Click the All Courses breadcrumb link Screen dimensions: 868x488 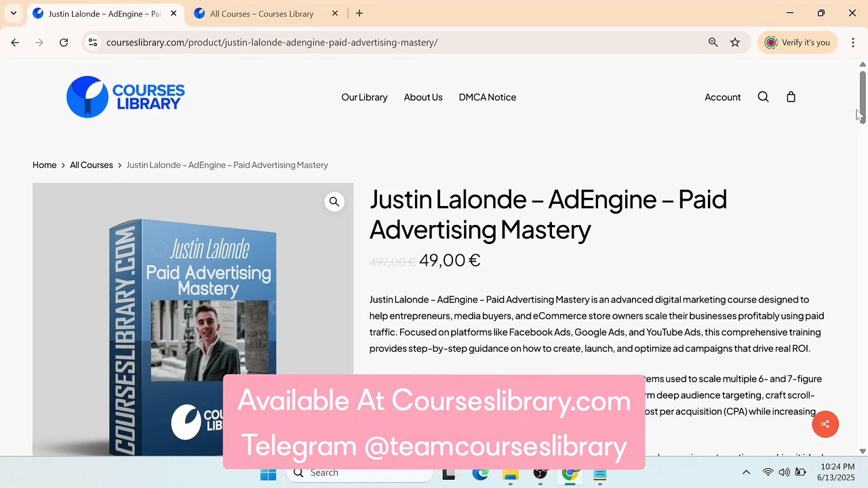[x=92, y=165]
